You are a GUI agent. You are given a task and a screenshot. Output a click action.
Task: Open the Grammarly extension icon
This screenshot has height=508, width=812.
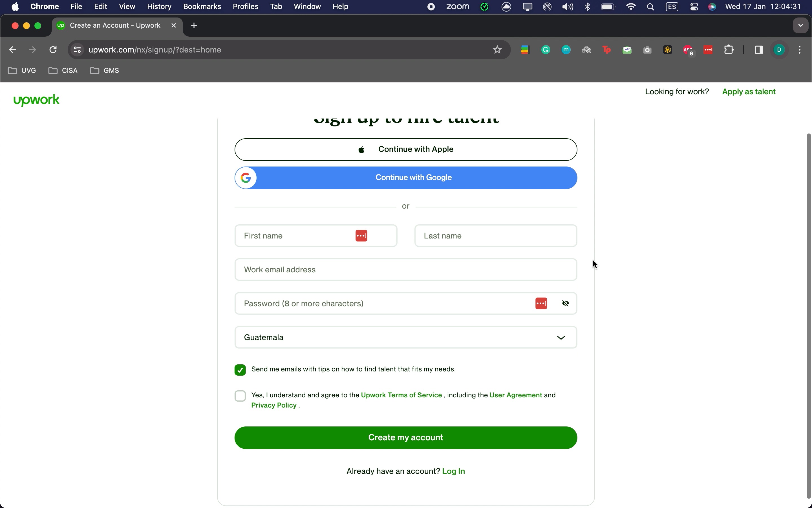(546, 50)
